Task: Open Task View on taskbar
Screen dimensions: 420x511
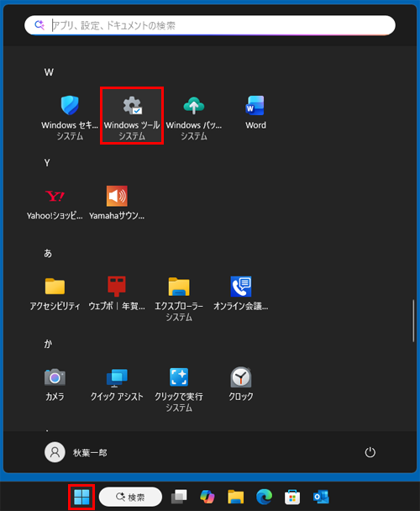Action: (179, 497)
